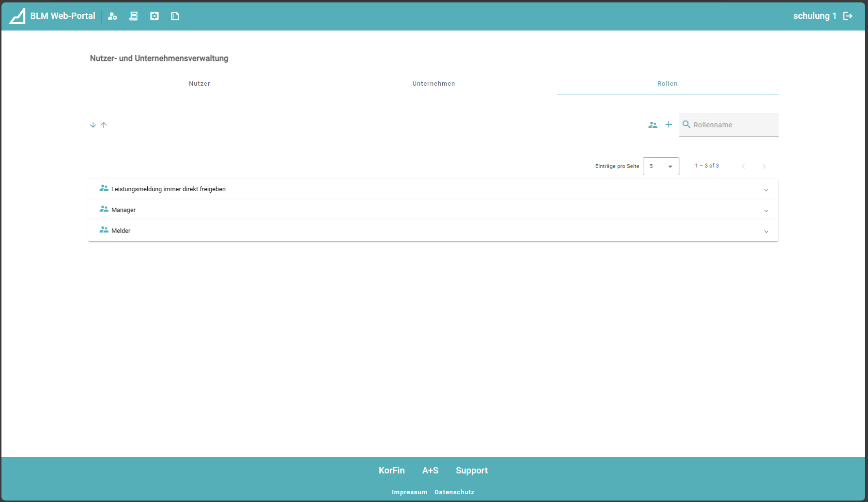868x502 pixels.
Task: Open the KorFin footer link
Action: click(391, 471)
